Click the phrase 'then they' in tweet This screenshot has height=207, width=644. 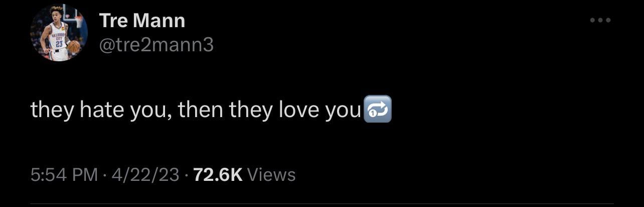223,110
